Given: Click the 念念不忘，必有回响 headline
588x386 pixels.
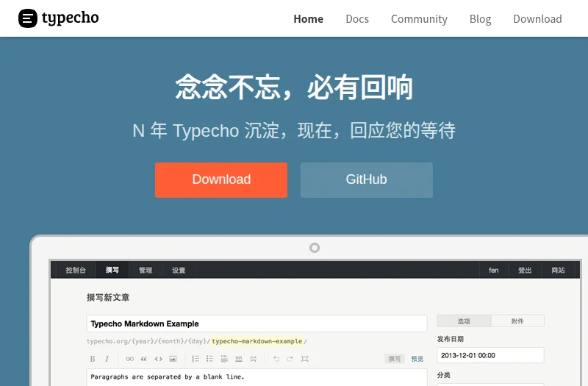Looking at the screenshot, I should (294, 87).
